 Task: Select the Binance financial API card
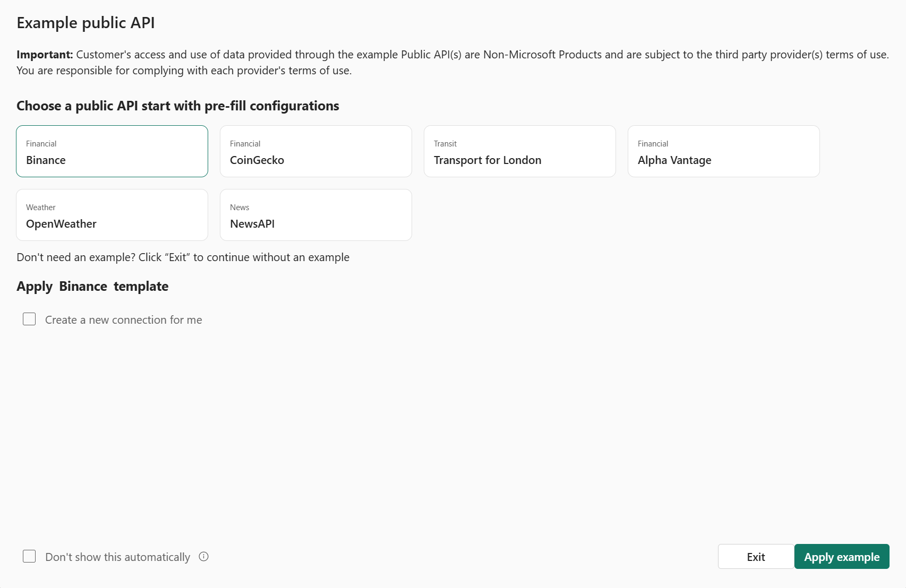(112, 151)
